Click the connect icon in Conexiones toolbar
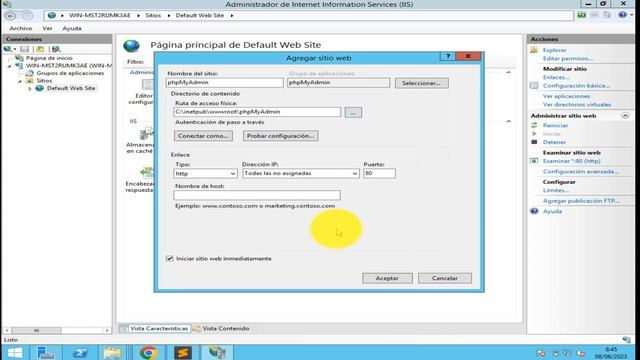640x360 pixels. click(x=9, y=49)
